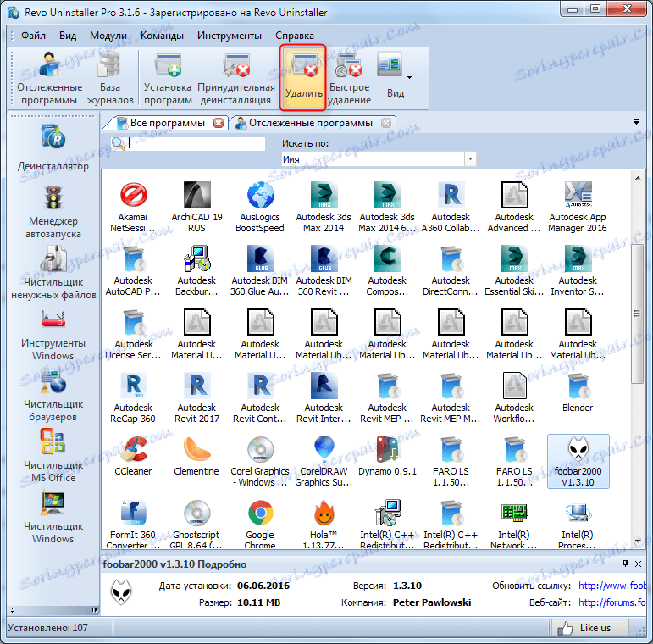Close the Отслеженные программы tab
The height and width of the screenshot is (644, 653).
pos(386,123)
